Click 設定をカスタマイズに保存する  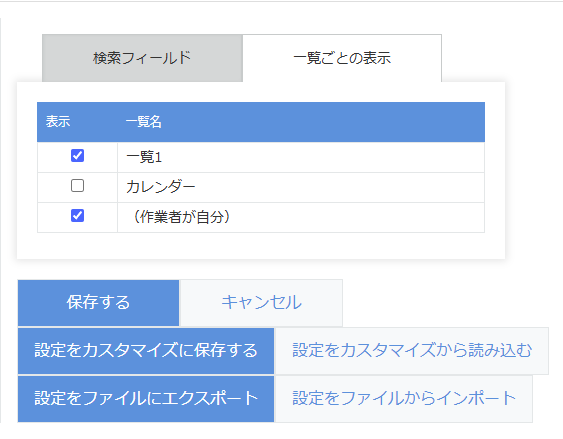coord(146,351)
